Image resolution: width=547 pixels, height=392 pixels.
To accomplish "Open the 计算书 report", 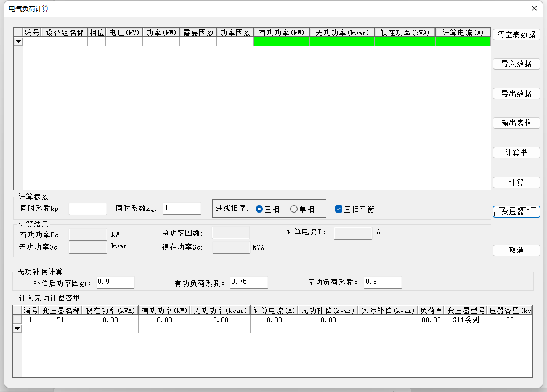I will pos(516,153).
